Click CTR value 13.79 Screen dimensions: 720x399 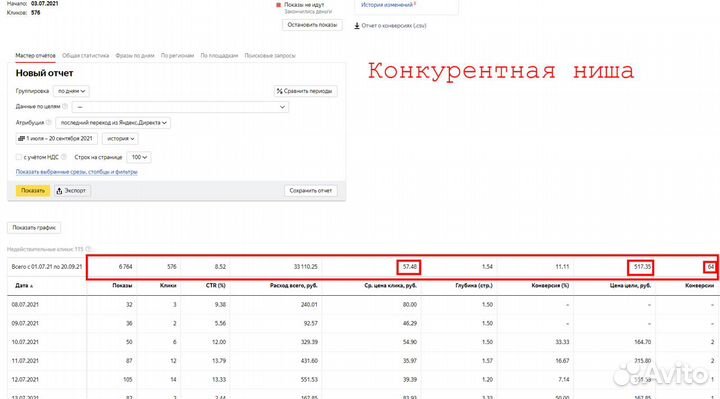[x=219, y=361]
